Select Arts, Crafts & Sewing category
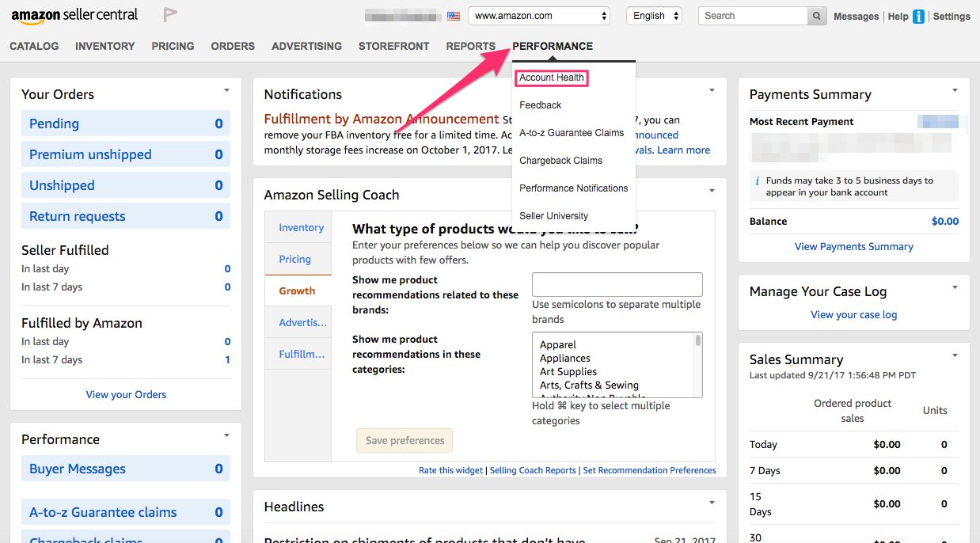Viewport: 980px width, 543px height. pyautogui.click(x=589, y=385)
